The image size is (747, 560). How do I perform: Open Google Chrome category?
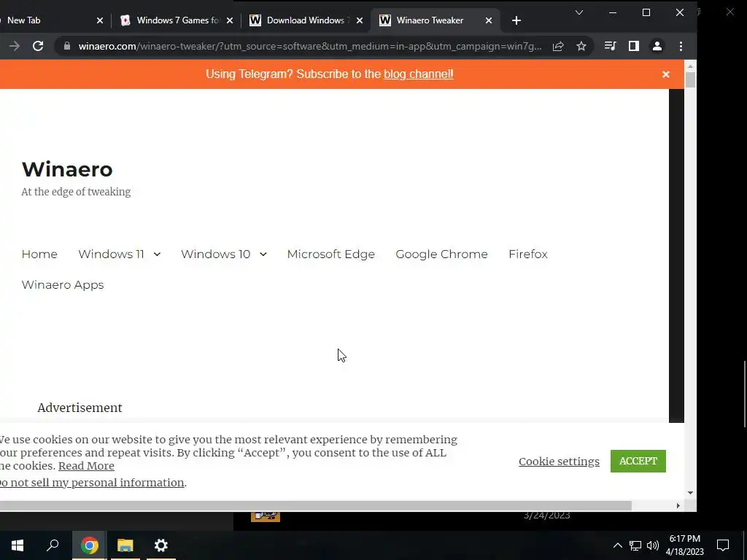(441, 254)
